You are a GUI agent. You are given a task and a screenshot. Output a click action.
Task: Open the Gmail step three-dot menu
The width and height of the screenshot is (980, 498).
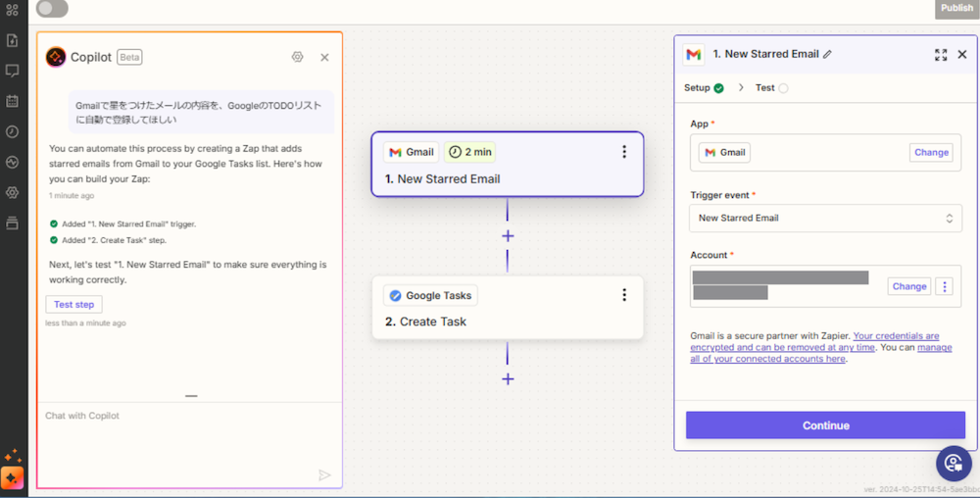coord(623,152)
